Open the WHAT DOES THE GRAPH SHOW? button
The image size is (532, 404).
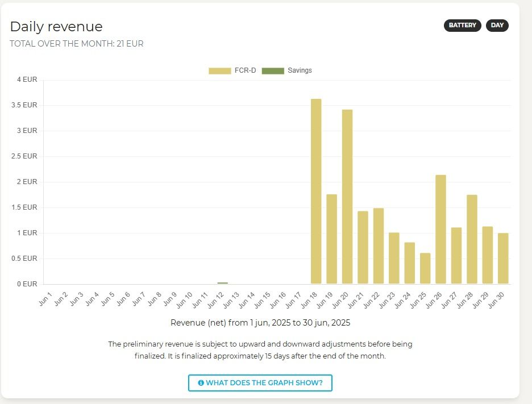pyautogui.click(x=260, y=383)
